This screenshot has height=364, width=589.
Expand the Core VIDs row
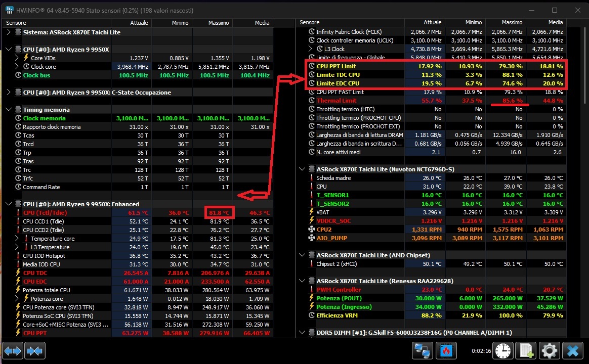click(17, 58)
